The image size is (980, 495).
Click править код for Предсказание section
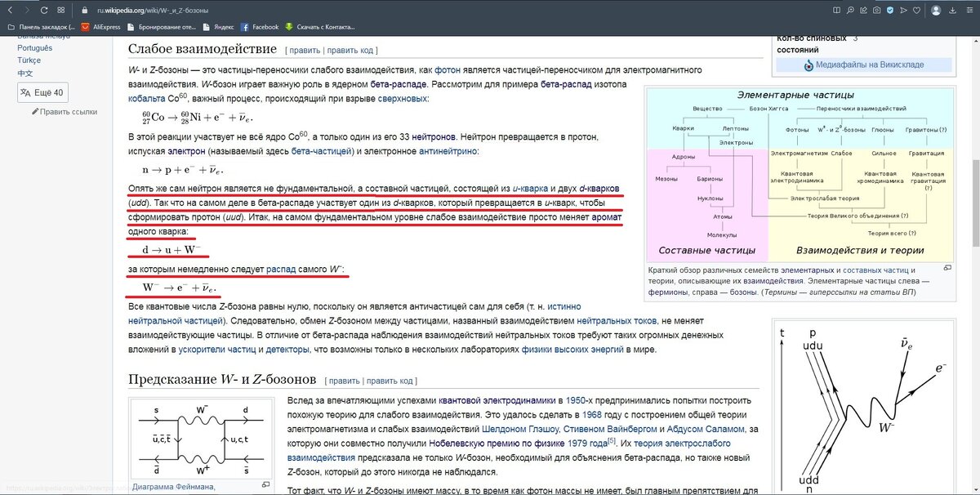(x=390, y=381)
